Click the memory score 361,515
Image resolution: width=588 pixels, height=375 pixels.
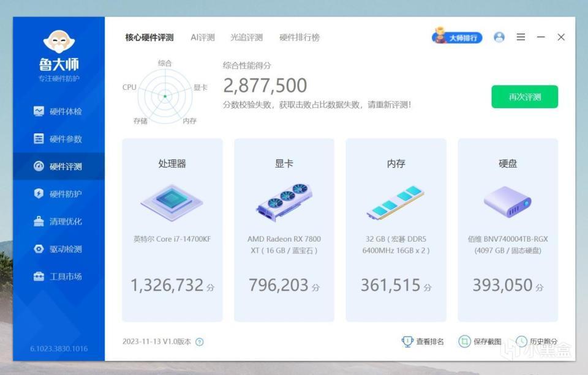390,285
